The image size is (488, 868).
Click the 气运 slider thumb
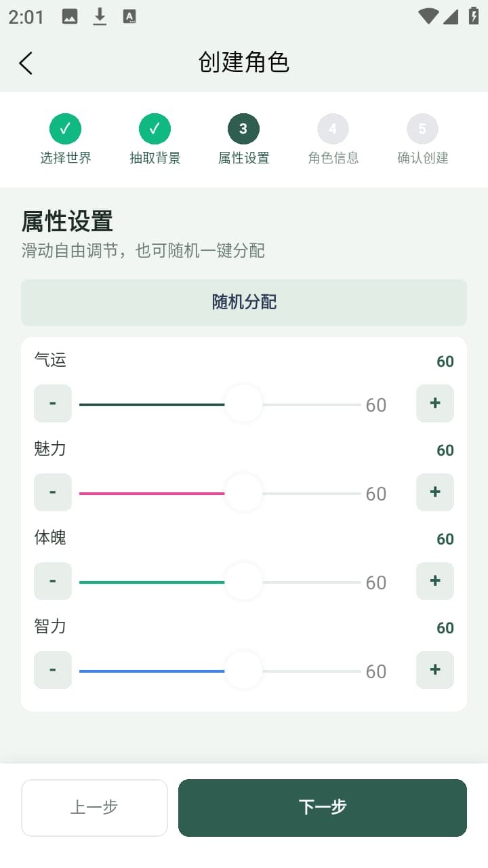[x=243, y=404]
